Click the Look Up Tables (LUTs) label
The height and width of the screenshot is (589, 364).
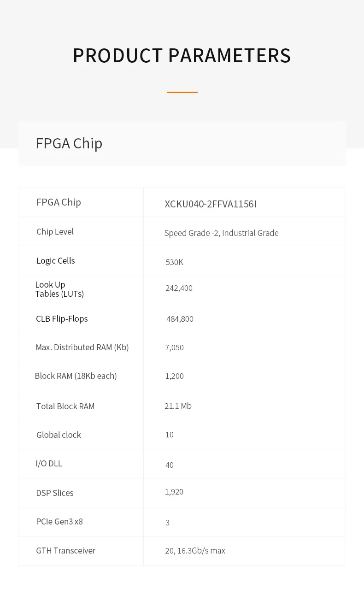(x=59, y=289)
